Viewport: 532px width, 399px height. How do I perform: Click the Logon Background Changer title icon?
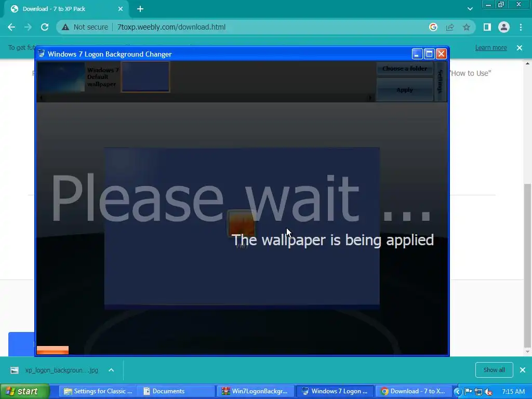point(42,54)
